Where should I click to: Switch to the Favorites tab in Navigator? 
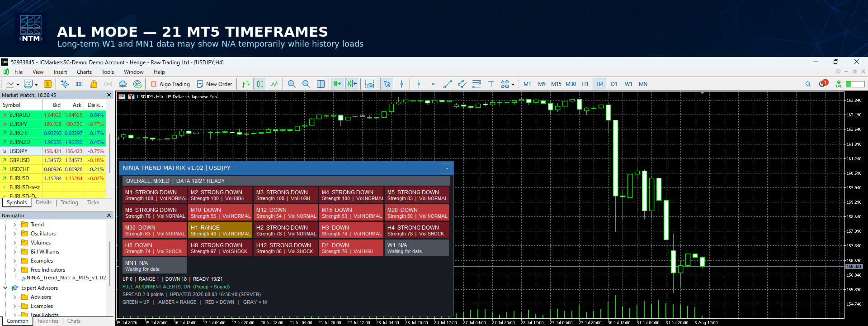48,321
